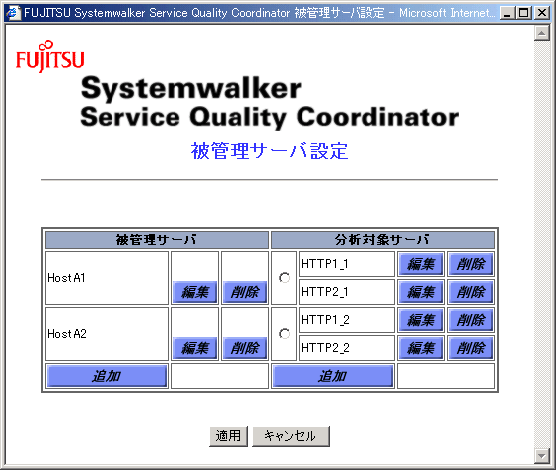Viewport: 556px width, 470px height.
Task: Edit the HTTP2_2 analysis server
Action: click(421, 348)
